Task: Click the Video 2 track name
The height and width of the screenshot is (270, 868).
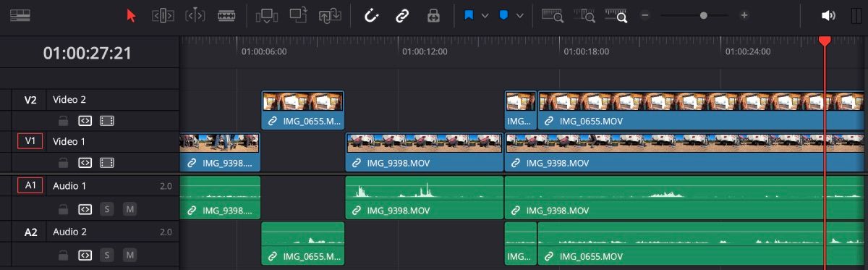Action: pyautogui.click(x=69, y=100)
